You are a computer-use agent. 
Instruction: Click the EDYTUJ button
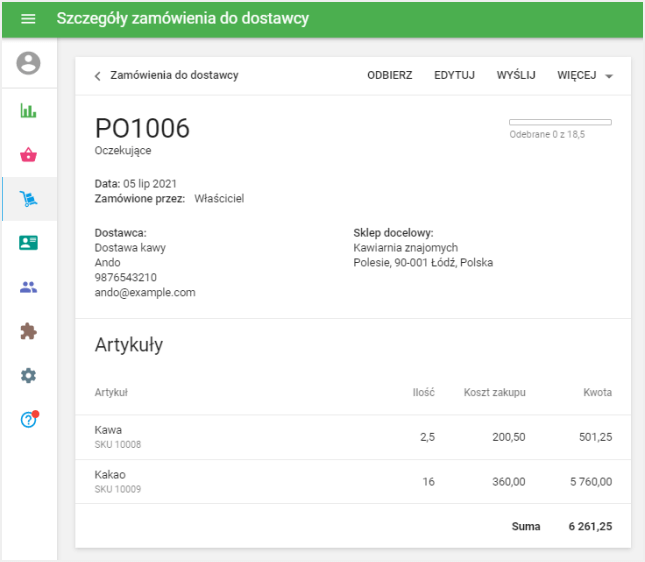454,75
